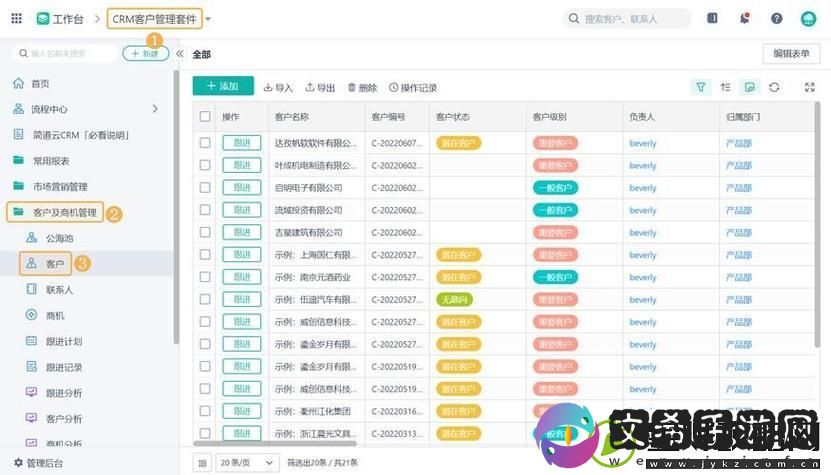The width and height of the screenshot is (831, 475).
Task: Open the user avatar menu
Action: [x=808, y=19]
